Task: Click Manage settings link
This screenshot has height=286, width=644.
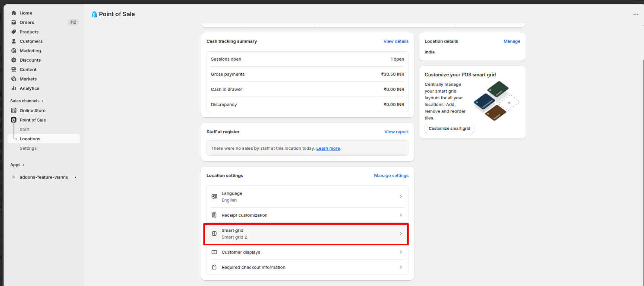Action: click(x=391, y=175)
